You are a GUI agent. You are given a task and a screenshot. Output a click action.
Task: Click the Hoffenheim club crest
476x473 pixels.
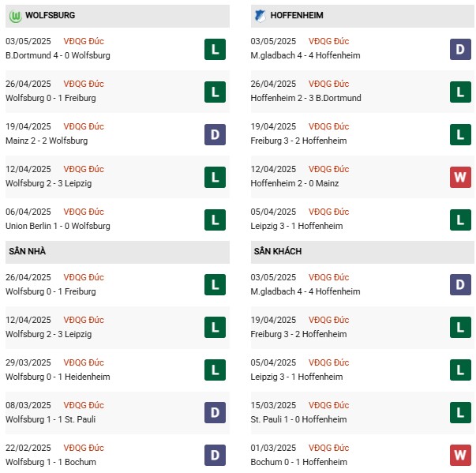tap(260, 16)
